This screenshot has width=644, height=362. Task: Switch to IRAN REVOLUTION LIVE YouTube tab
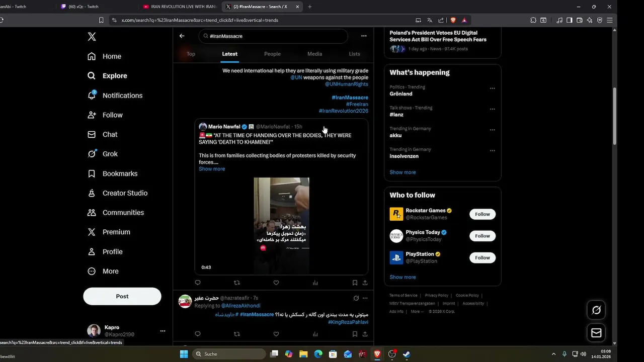(180, 7)
